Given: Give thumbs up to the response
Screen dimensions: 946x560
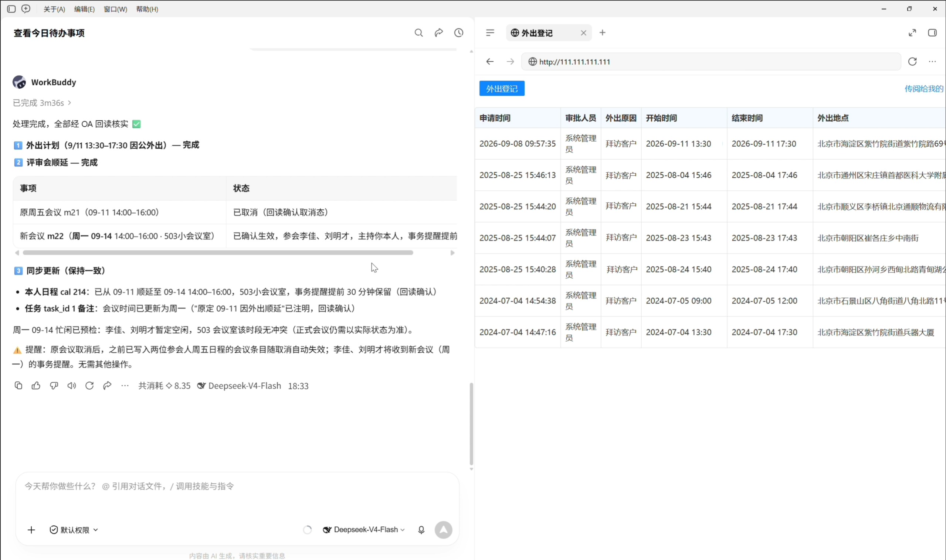Looking at the screenshot, I should tap(36, 385).
